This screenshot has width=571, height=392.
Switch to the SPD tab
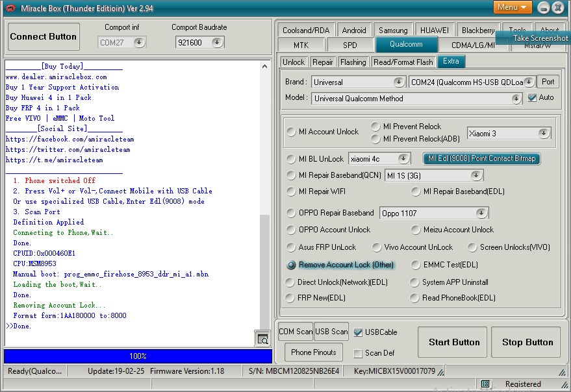(x=350, y=45)
